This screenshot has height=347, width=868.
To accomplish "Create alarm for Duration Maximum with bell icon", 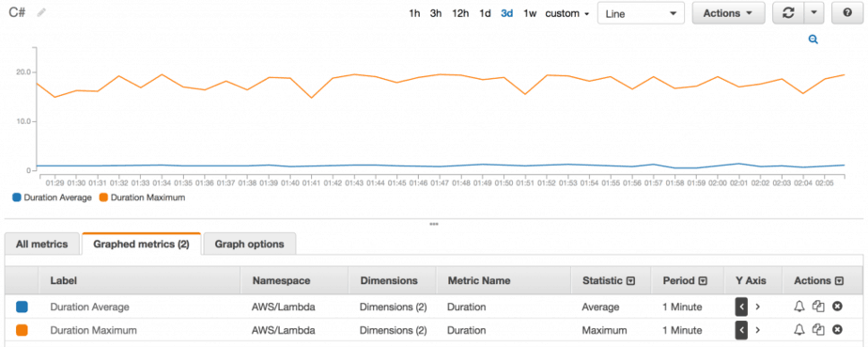I will pos(798,330).
